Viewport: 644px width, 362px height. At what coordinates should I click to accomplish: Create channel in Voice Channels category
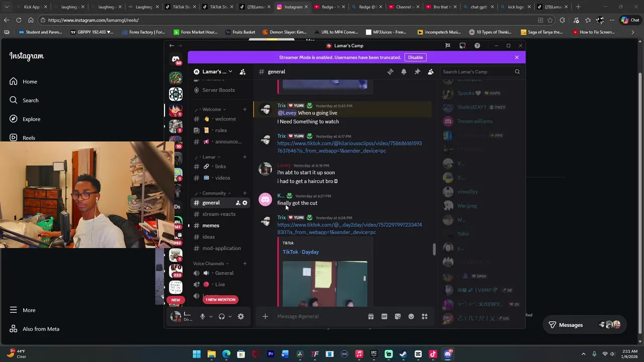pyautogui.click(x=245, y=263)
